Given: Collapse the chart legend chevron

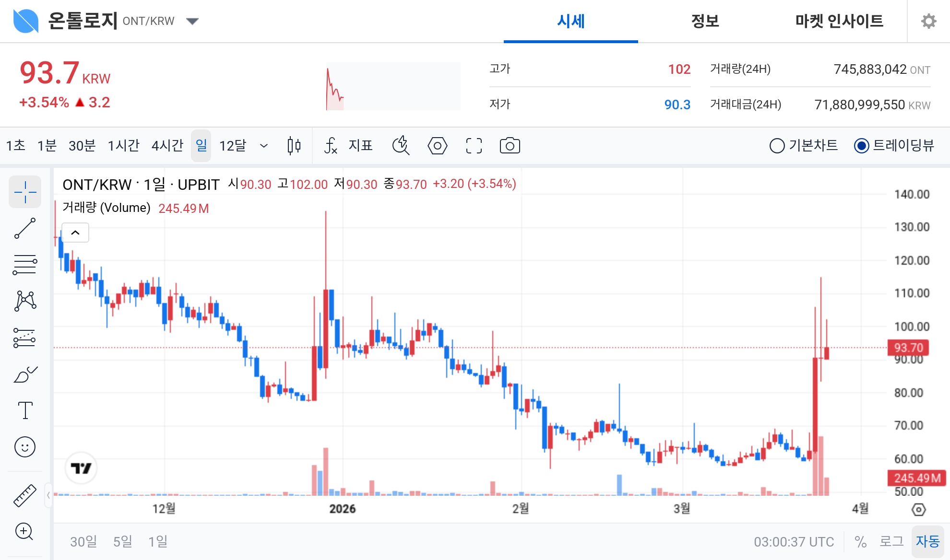Looking at the screenshot, I should (x=75, y=232).
